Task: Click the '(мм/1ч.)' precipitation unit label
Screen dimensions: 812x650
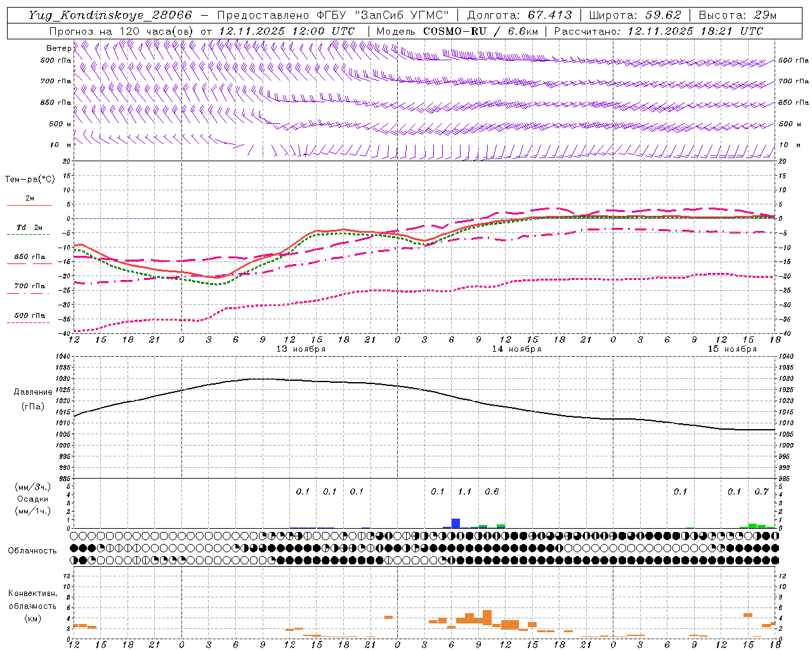Action: click(x=33, y=511)
